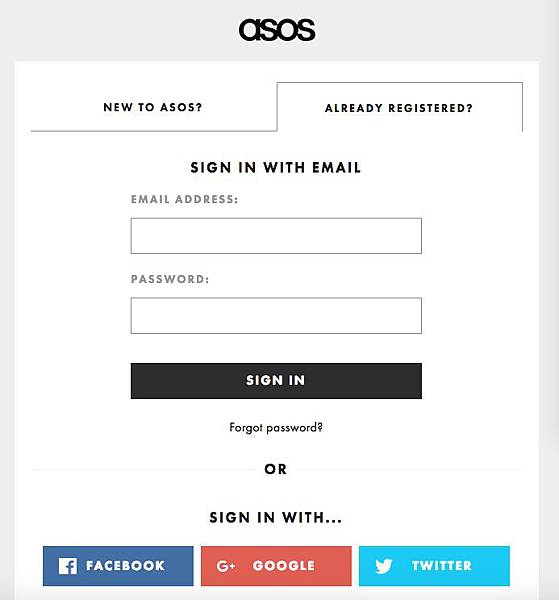The image size is (559, 600).
Task: Click the Twitter bird icon
Action: point(384,566)
